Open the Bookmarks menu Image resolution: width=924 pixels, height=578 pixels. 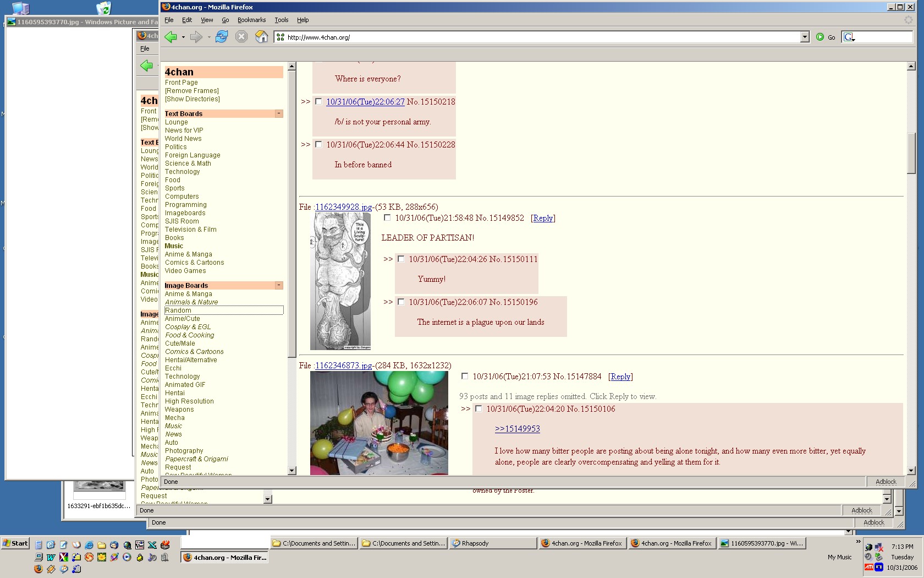tap(251, 20)
